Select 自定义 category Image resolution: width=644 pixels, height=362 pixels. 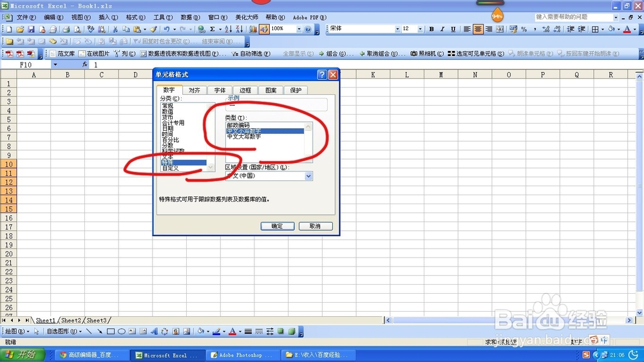[171, 169]
